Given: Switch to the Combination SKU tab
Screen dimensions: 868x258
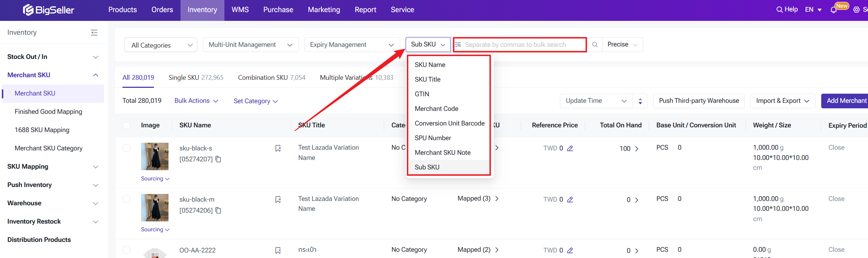Looking at the screenshot, I should tap(271, 78).
